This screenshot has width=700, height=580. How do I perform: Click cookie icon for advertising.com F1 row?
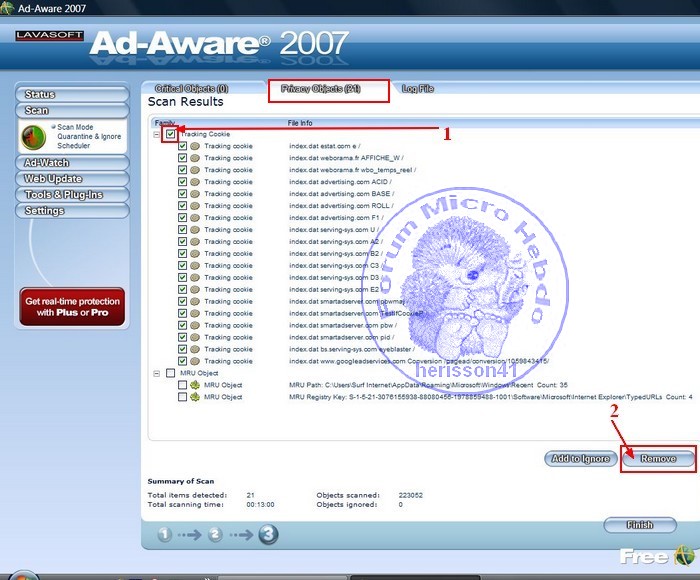tap(195, 217)
